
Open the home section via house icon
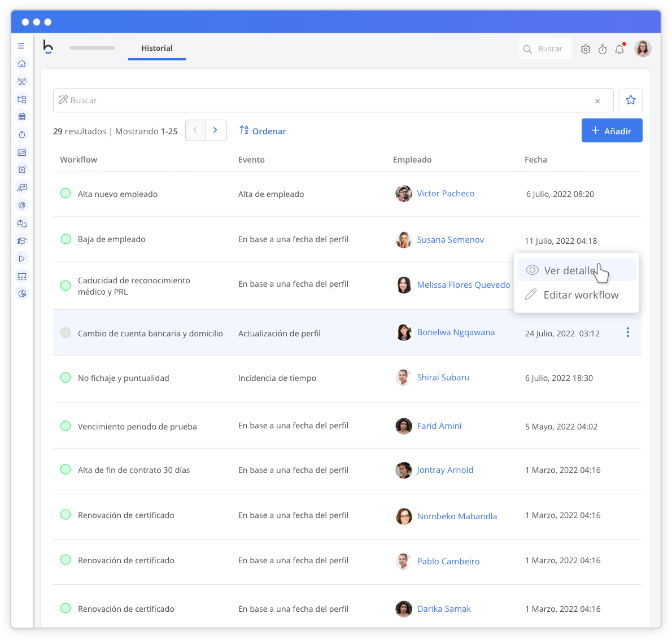tap(21, 63)
